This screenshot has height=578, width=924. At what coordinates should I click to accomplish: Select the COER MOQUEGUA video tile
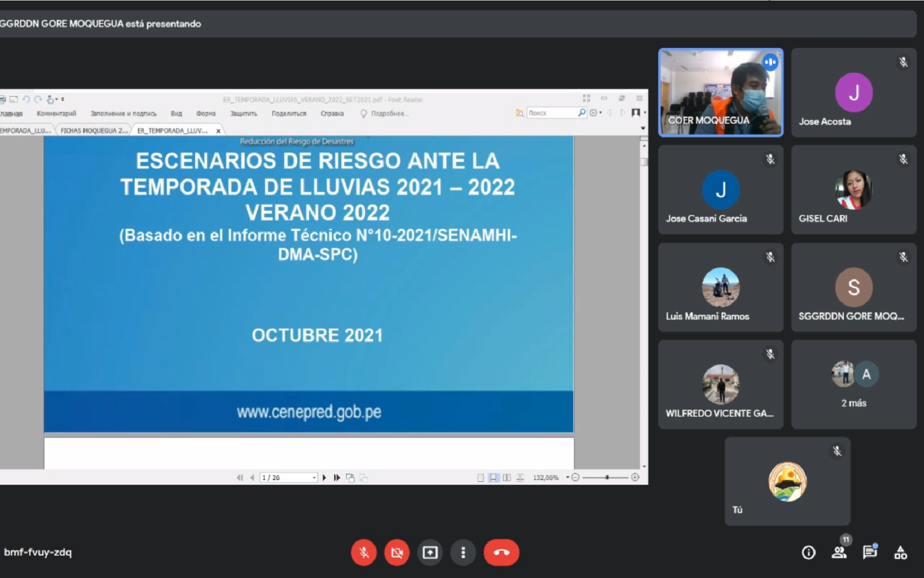(x=720, y=92)
